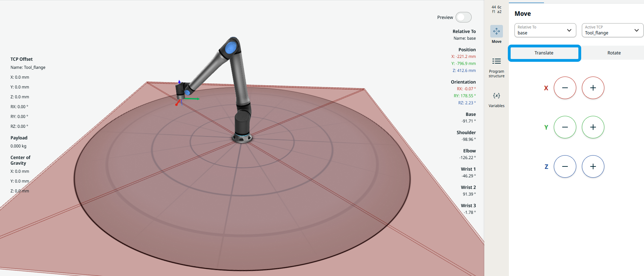Jog X axis in positive direction
The image size is (644, 276).
(x=593, y=88)
